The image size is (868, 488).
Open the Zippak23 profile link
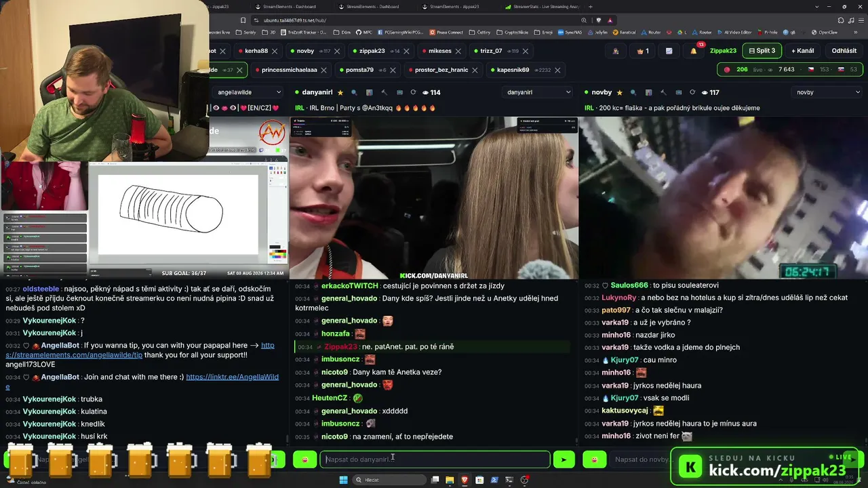723,51
